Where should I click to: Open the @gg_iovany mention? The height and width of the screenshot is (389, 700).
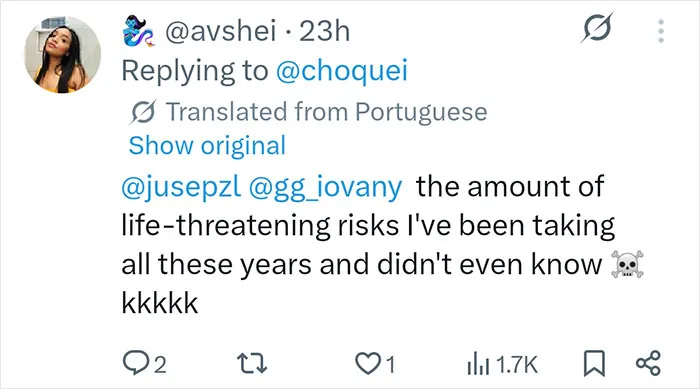(x=325, y=187)
